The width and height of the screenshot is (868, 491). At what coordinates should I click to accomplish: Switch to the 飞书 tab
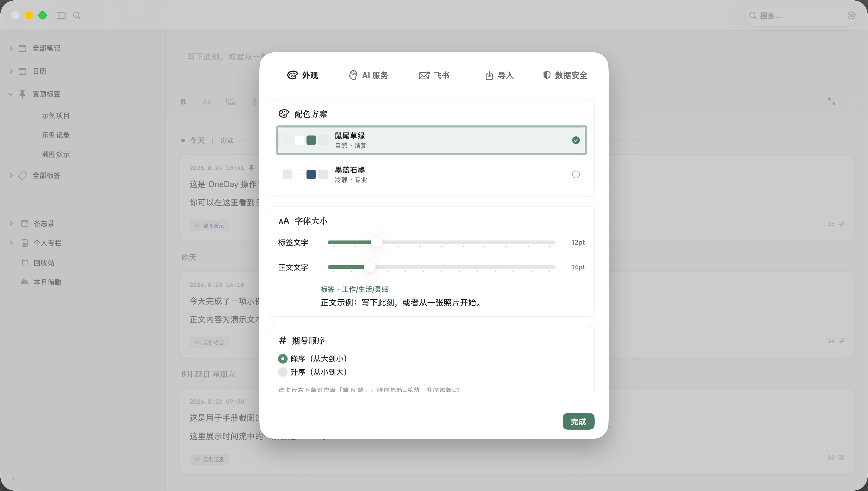click(x=434, y=75)
